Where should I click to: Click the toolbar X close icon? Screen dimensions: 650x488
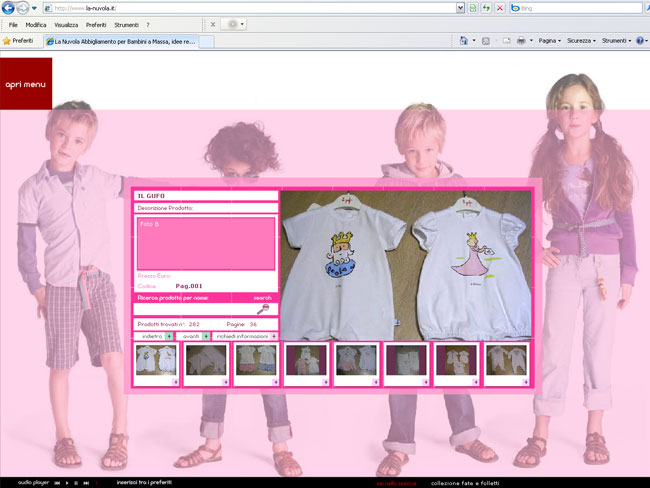click(x=213, y=24)
